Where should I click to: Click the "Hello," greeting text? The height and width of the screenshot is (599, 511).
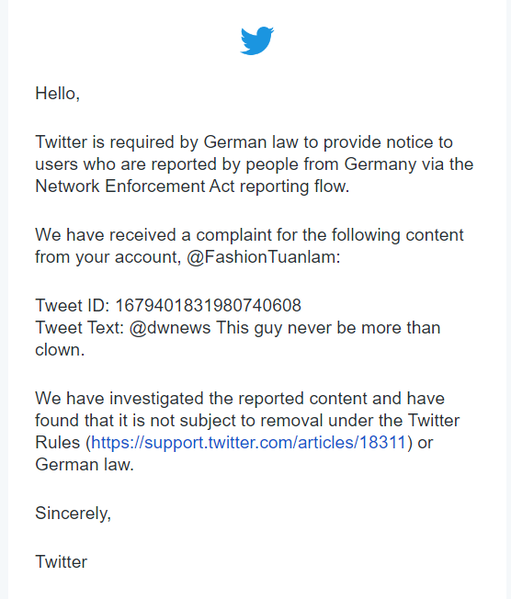tap(58, 93)
